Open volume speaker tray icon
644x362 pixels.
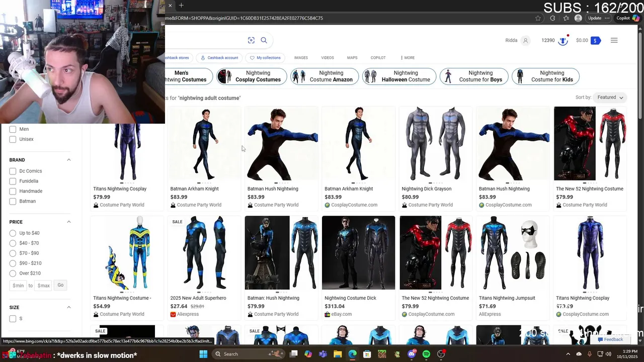(608, 354)
